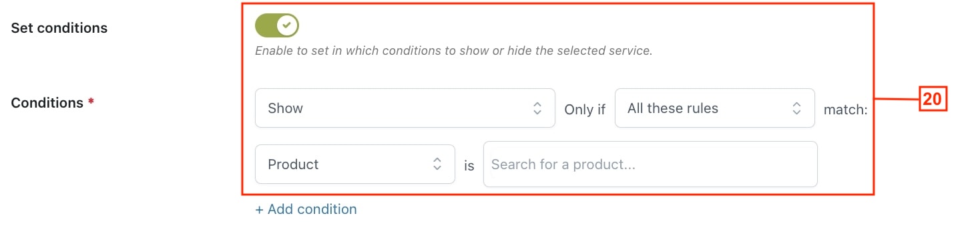Screen dimensions: 980x242
Task: Click the chevron arrows beside All these rules
Action: pos(796,108)
